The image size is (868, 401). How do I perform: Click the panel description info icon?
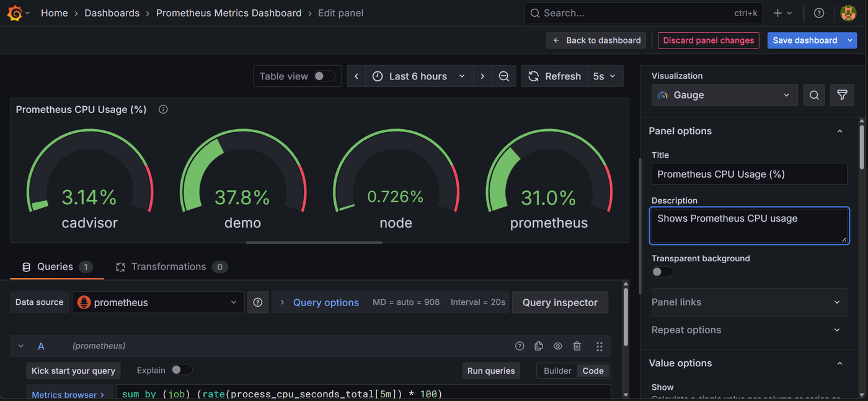pyautogui.click(x=164, y=109)
